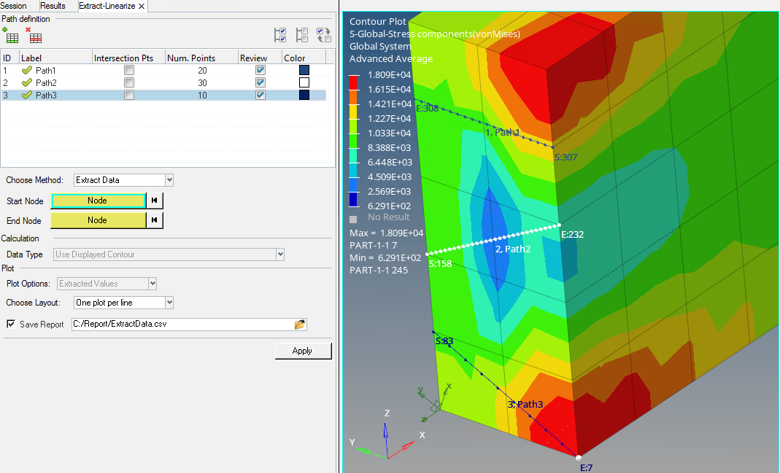
Task: Switch to the Session tab
Action: (x=14, y=6)
